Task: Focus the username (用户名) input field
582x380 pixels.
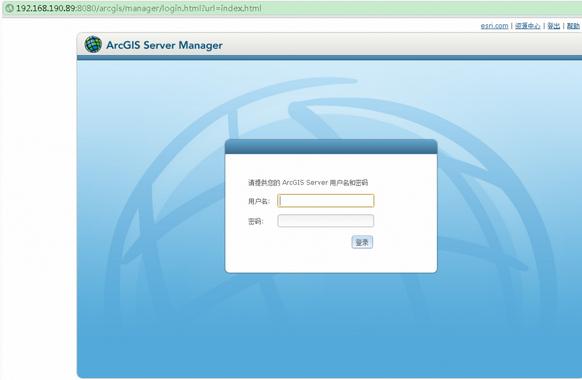Action: point(326,201)
